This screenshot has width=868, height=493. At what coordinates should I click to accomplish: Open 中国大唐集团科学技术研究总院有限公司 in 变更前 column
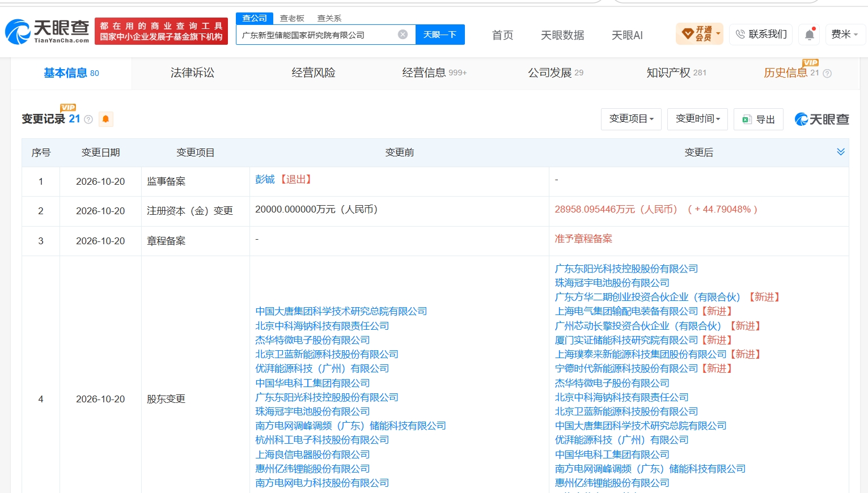tap(341, 311)
